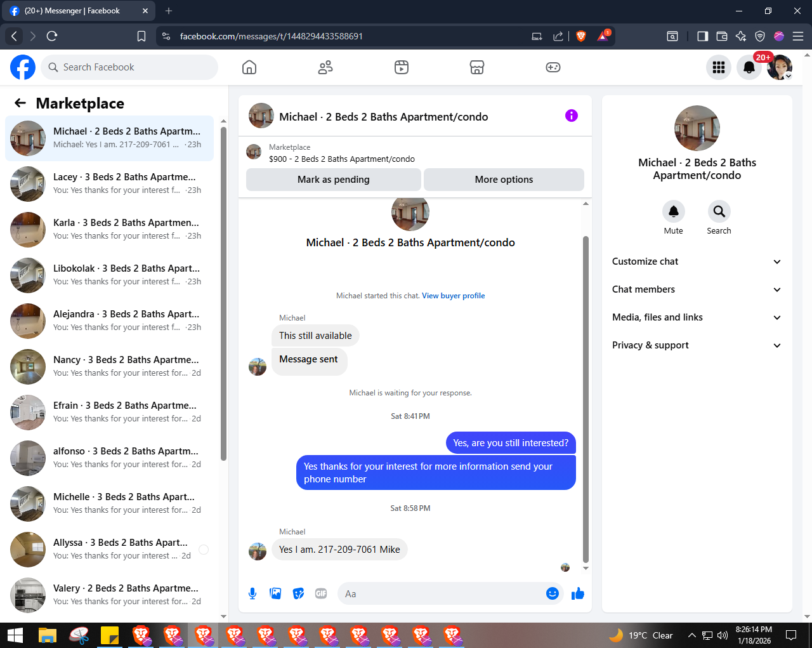Bookmark this page icon in address bar
812x648 pixels.
click(x=141, y=36)
